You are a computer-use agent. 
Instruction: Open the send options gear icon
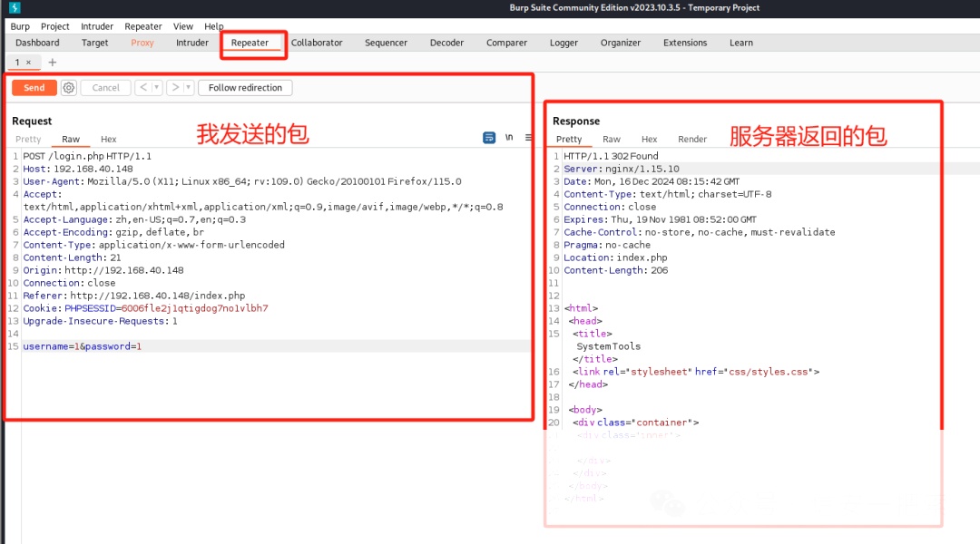click(x=69, y=88)
